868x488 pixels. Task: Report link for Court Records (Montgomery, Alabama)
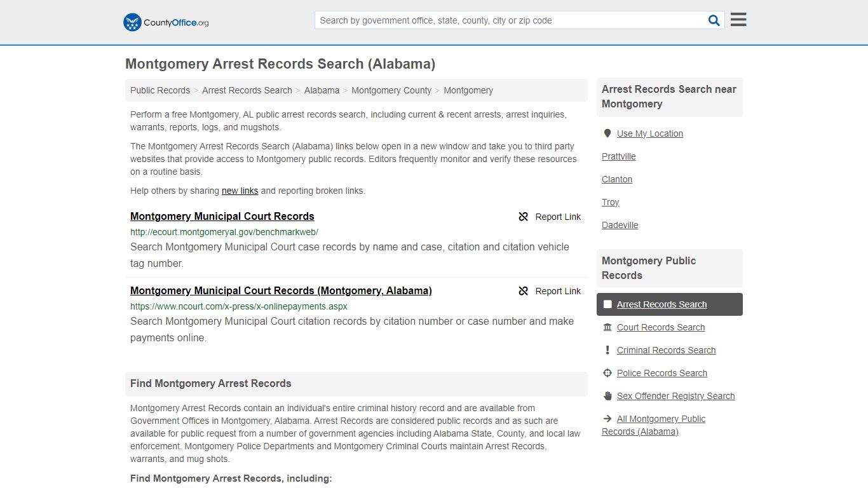[550, 291]
